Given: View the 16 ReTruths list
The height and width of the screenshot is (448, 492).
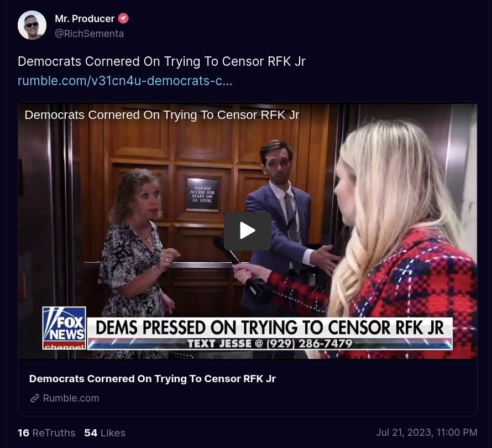Looking at the screenshot, I should (46, 433).
